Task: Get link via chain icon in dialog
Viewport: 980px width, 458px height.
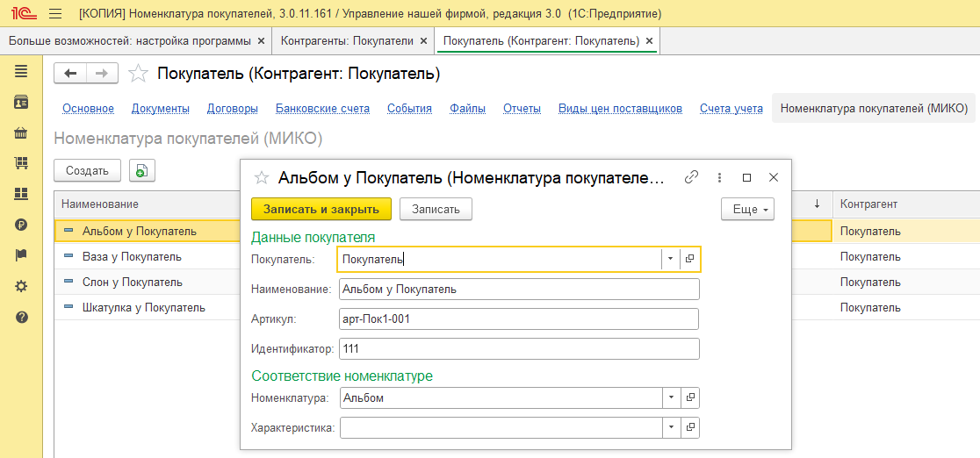Action: (691, 177)
